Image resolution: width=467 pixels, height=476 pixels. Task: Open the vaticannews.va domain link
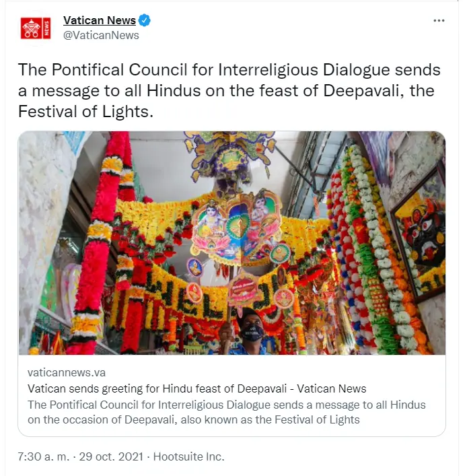(67, 372)
